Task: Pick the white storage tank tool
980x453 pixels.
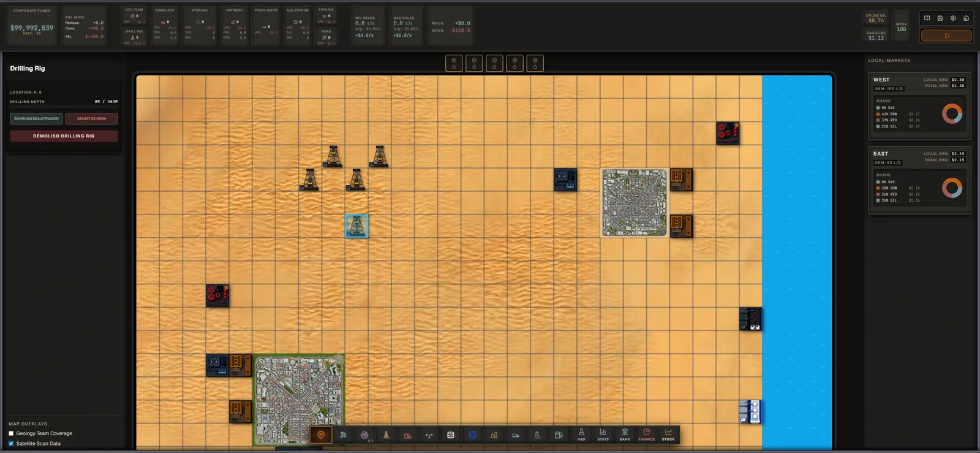Action: 451,435
